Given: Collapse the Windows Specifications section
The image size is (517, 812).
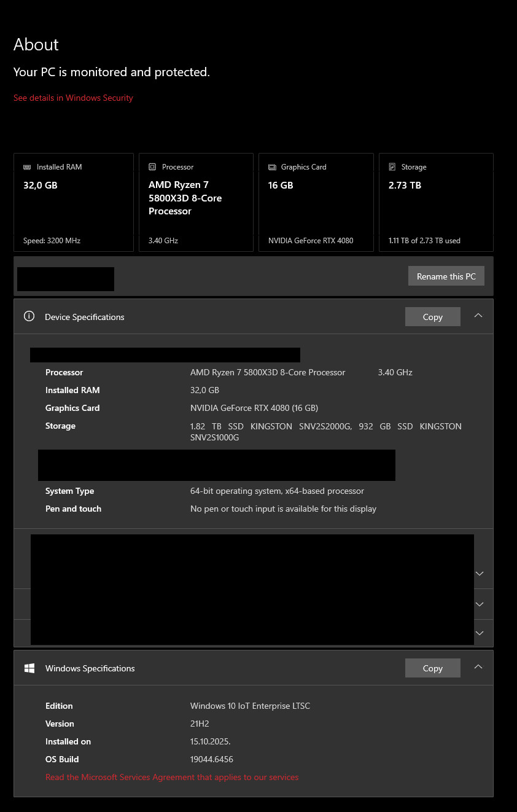Looking at the screenshot, I should (x=478, y=667).
